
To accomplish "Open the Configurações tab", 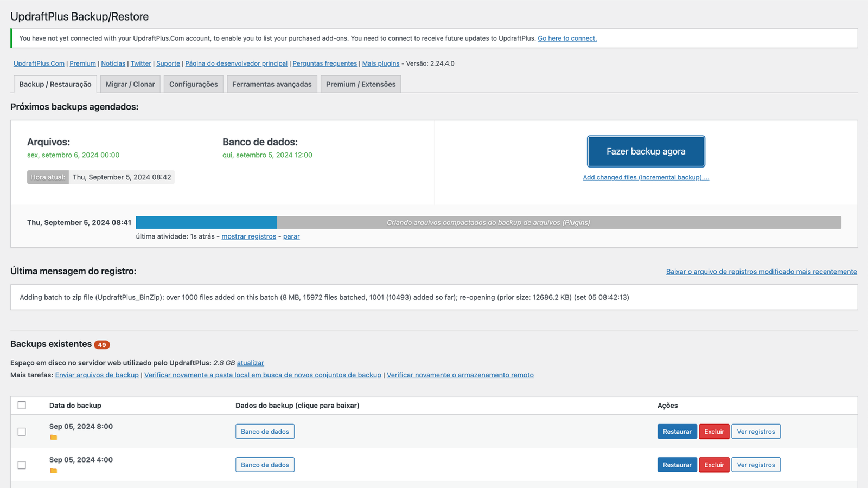I will tap(193, 84).
